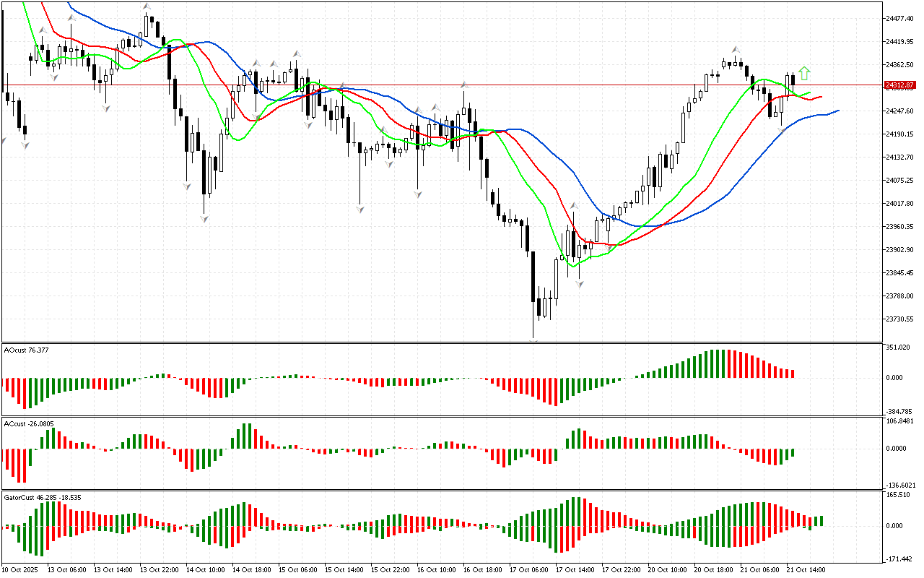Select the fractal arrow above the highest candle

[x=147, y=7]
